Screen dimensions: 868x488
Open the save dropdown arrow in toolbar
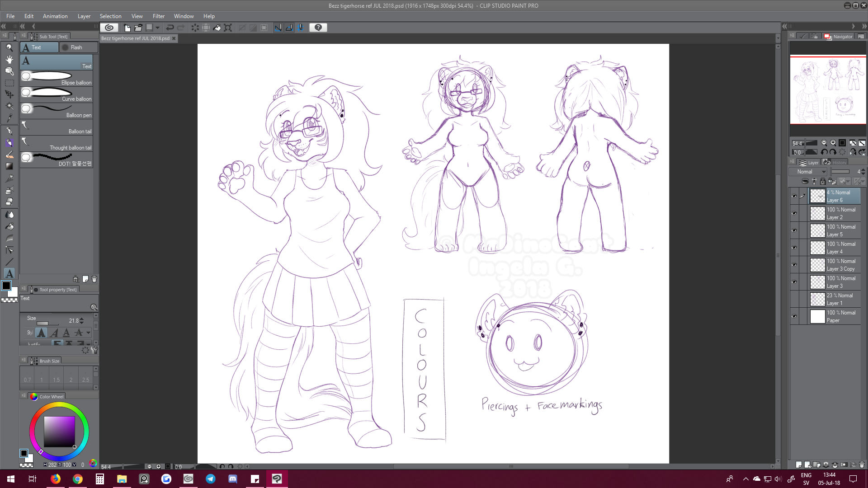pyautogui.click(x=158, y=28)
